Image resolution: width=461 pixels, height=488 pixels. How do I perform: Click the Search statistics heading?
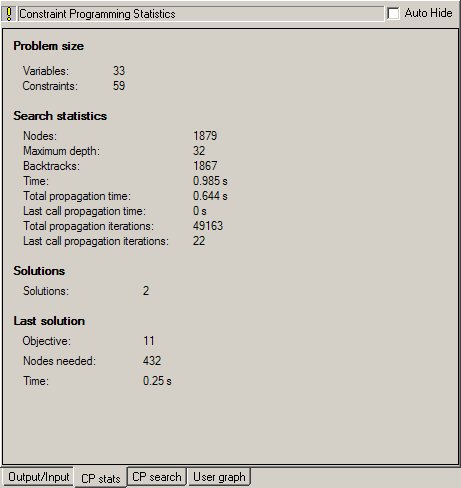pyautogui.click(x=60, y=116)
